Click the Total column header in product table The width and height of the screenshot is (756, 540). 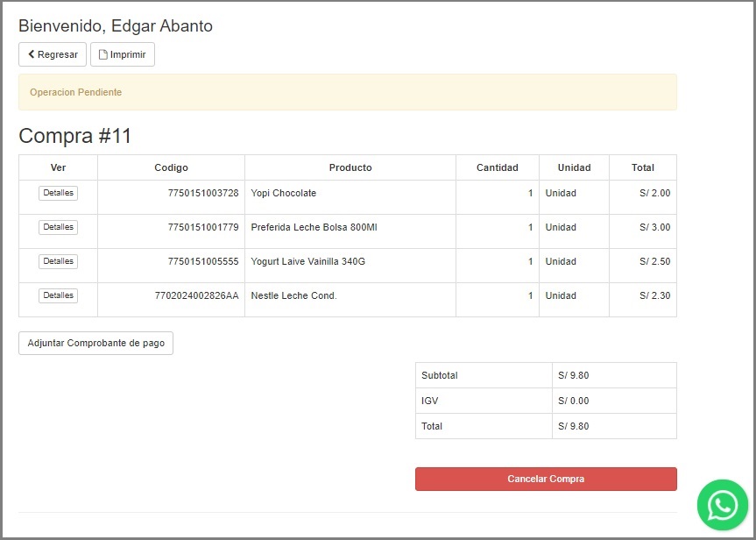[643, 167]
